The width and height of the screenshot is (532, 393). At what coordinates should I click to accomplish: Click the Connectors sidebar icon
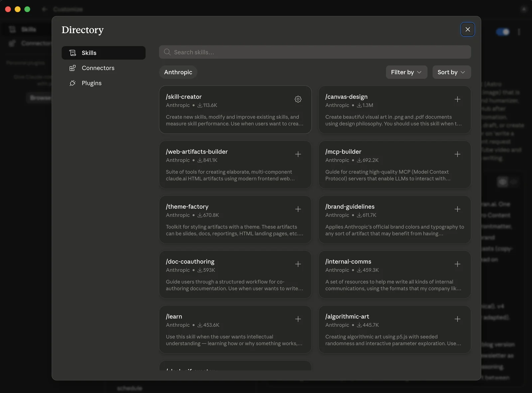[72, 68]
